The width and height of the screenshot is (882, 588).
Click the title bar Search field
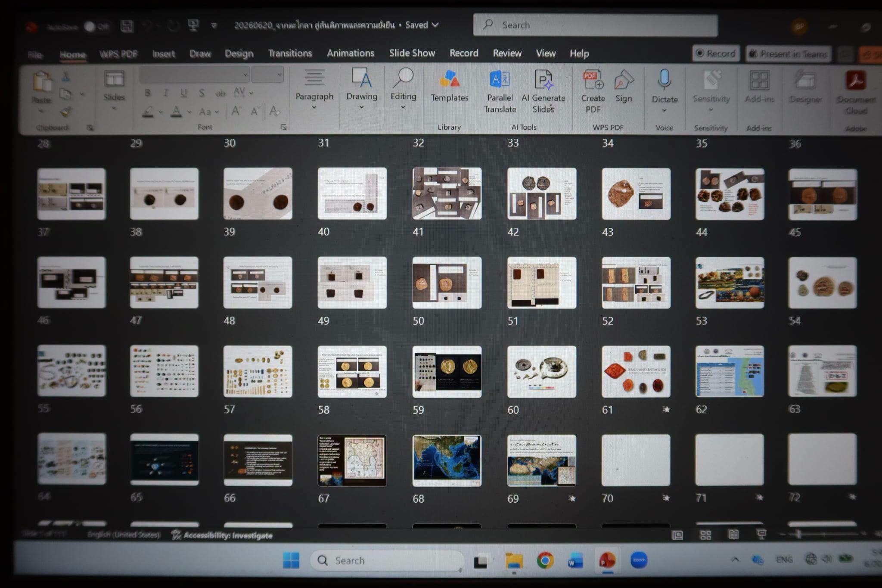(595, 25)
